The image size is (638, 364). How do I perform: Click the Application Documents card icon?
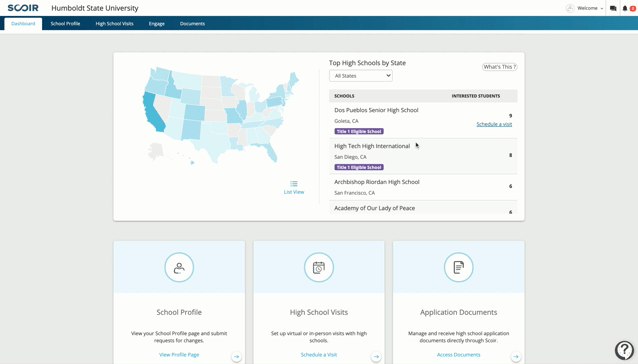click(x=459, y=267)
